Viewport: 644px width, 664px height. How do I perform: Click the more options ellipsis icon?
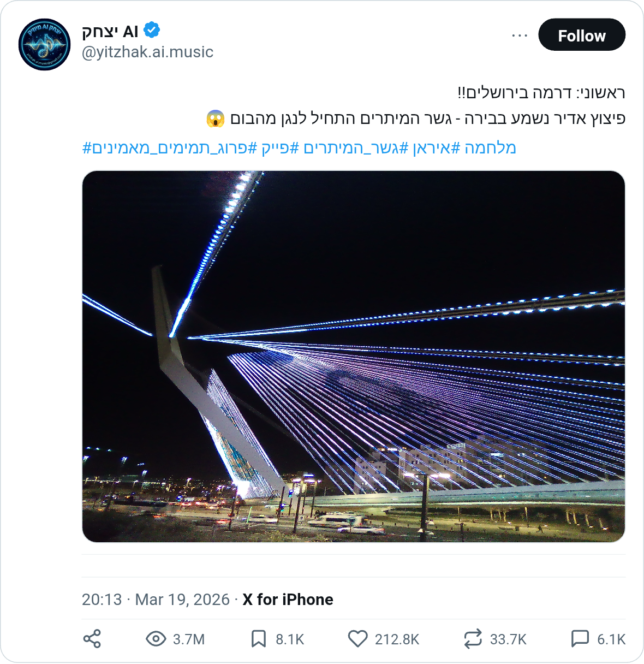[518, 34]
